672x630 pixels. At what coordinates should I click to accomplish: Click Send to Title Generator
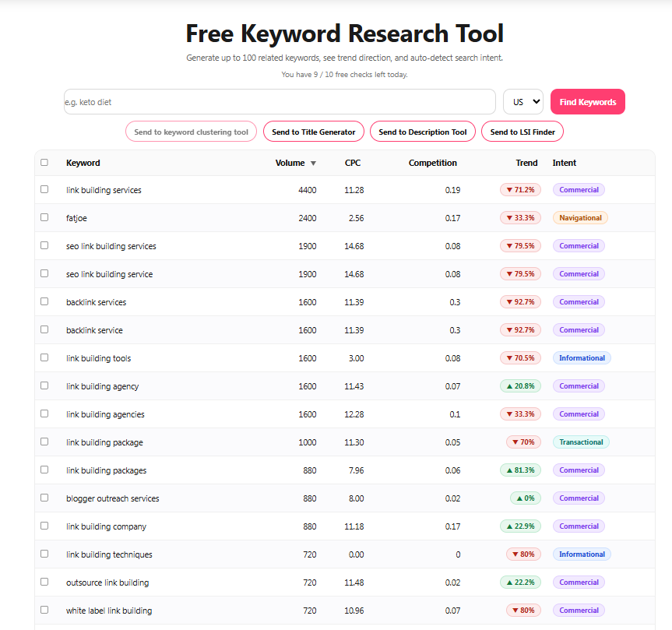click(x=313, y=131)
